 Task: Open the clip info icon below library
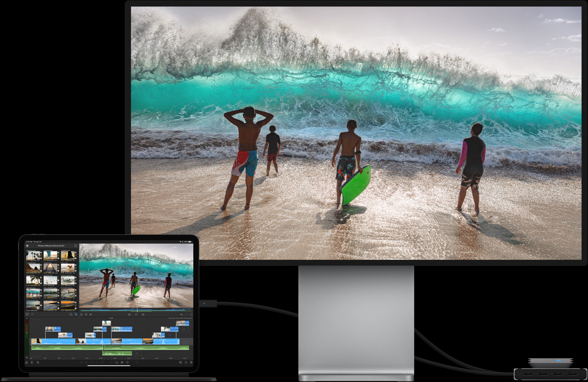(x=82, y=315)
